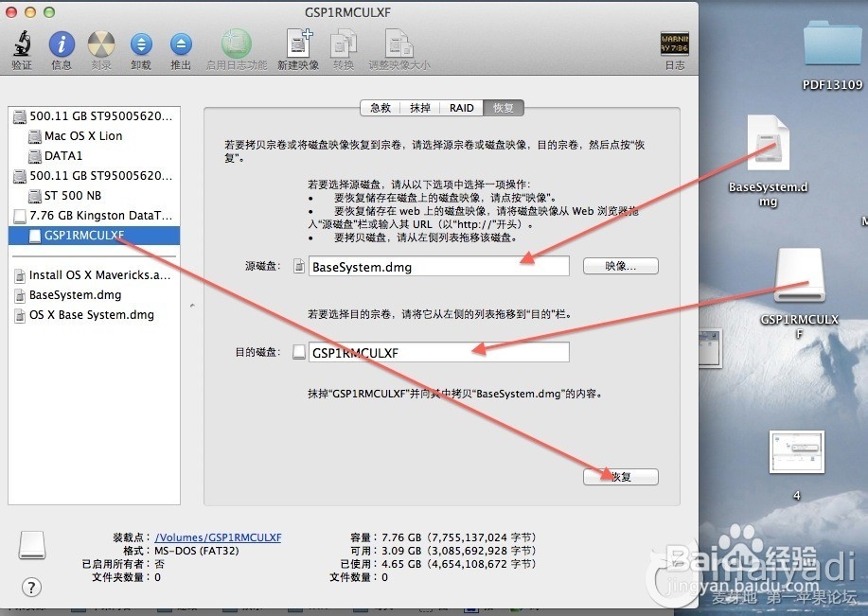The width and height of the screenshot is (868, 616).
Task: Select Install OS X Mavericks in sidebar
Action: click(x=99, y=275)
